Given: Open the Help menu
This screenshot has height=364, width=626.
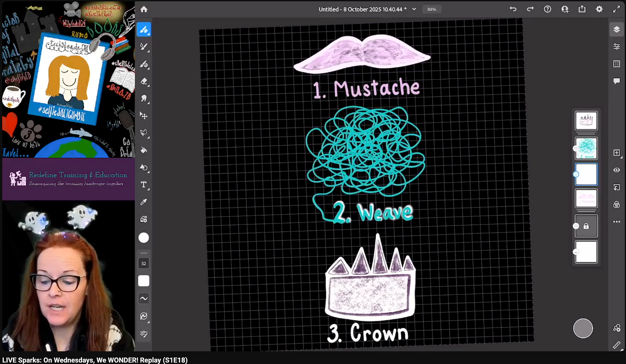Looking at the screenshot, I should [547, 9].
